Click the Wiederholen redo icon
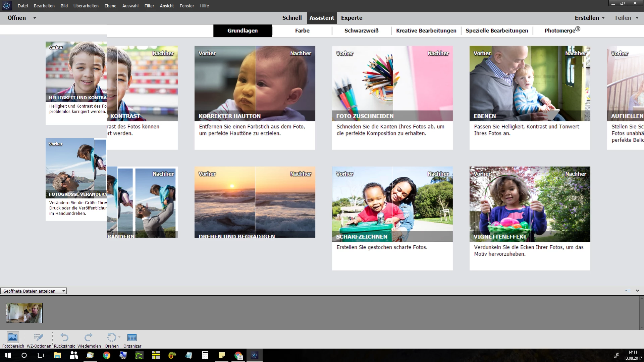Image resolution: width=644 pixels, height=362 pixels. [x=89, y=337]
